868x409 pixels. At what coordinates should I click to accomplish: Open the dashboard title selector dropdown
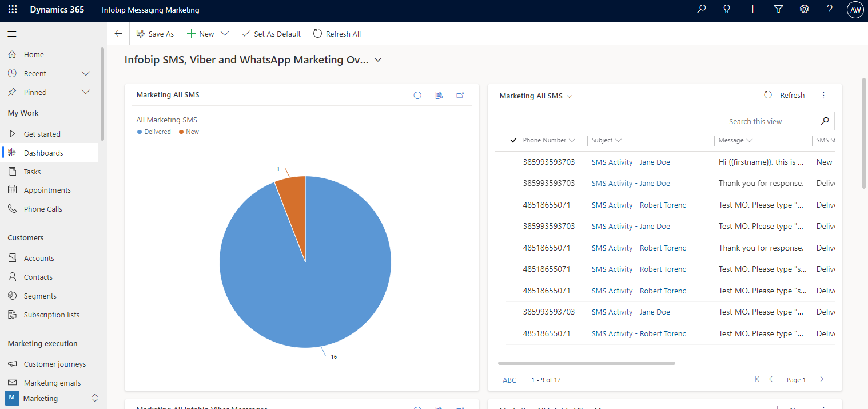click(378, 61)
